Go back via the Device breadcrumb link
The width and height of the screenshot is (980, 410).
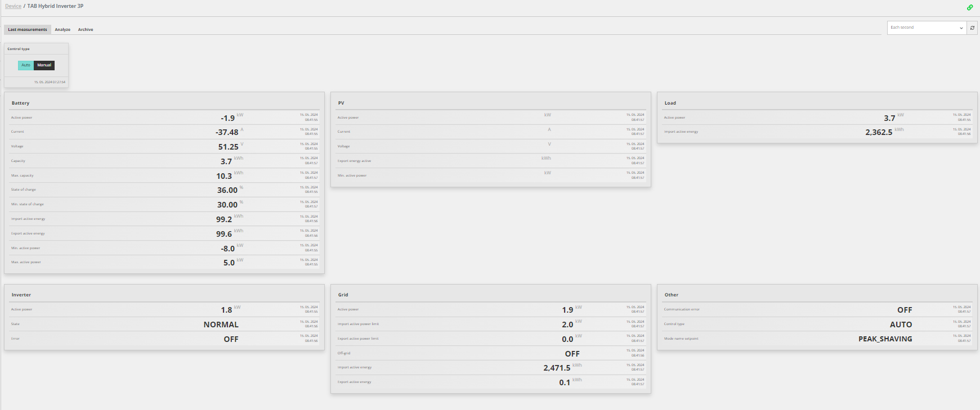tap(13, 6)
